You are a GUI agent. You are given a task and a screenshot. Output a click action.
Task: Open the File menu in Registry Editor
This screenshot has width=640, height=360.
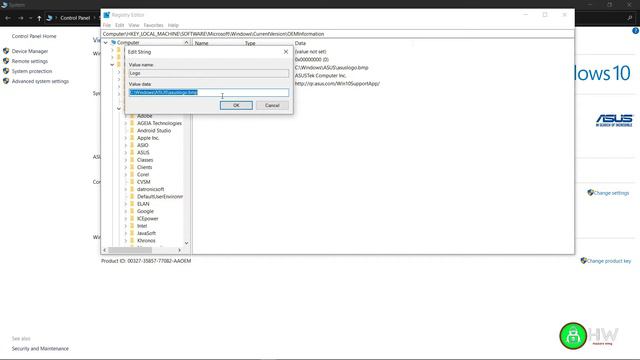click(107, 25)
